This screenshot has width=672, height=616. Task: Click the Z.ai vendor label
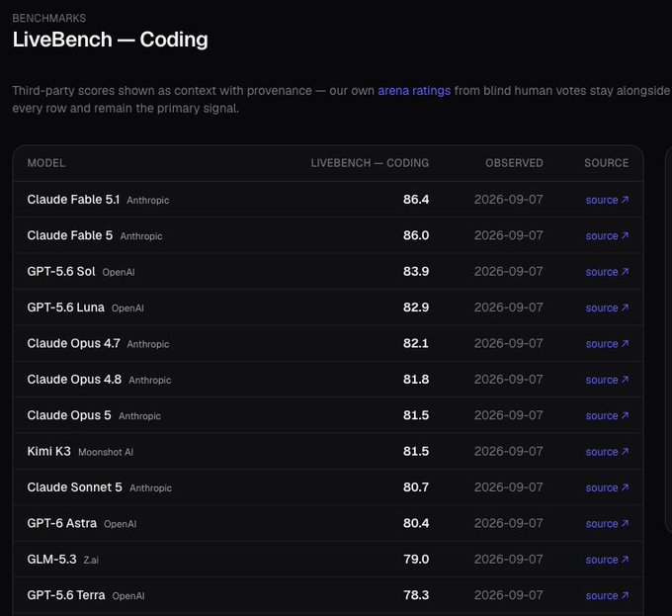pyautogui.click(x=91, y=561)
